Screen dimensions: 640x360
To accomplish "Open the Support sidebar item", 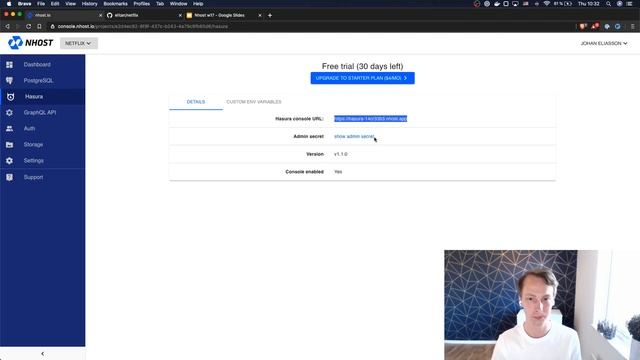I will (42, 177).
